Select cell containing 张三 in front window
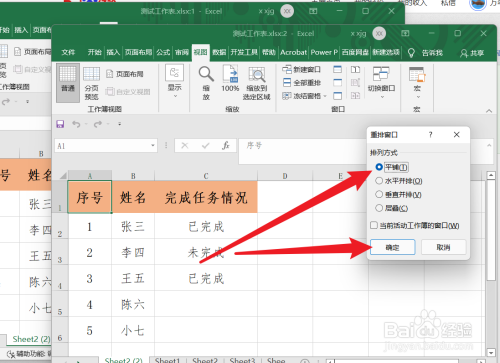Image resolution: width=500 pixels, height=363 pixels. [133, 227]
